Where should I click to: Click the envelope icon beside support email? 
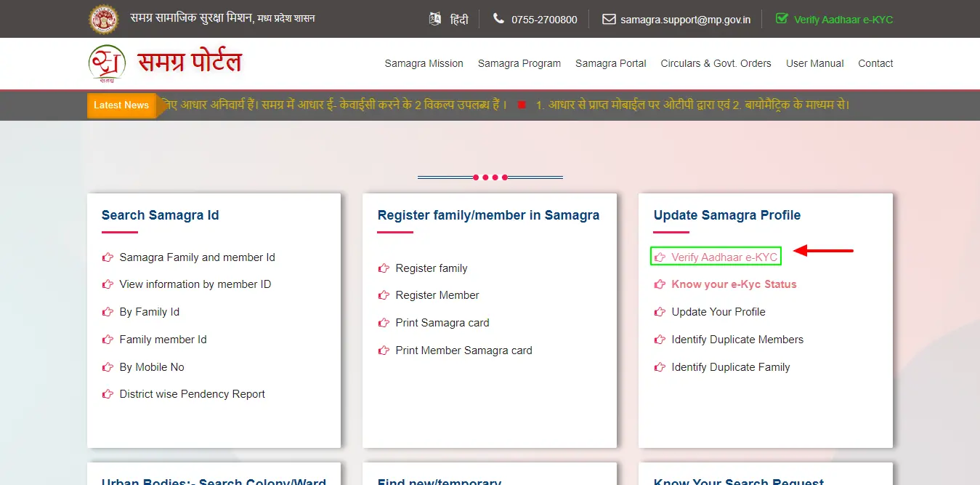click(609, 20)
